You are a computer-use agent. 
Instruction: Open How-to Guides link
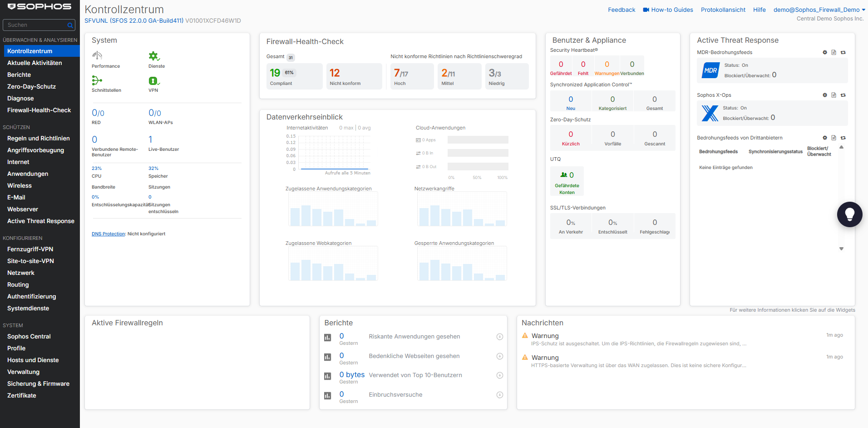(672, 10)
